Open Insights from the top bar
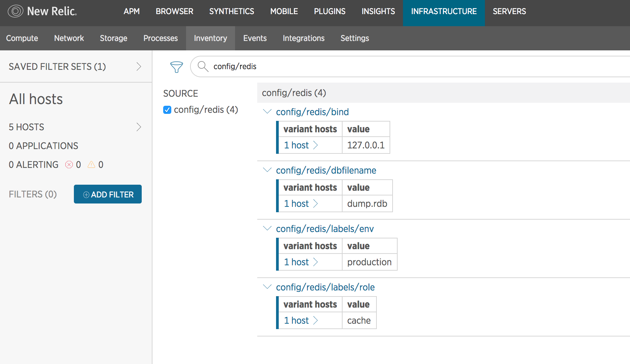630x364 pixels. coord(378,11)
